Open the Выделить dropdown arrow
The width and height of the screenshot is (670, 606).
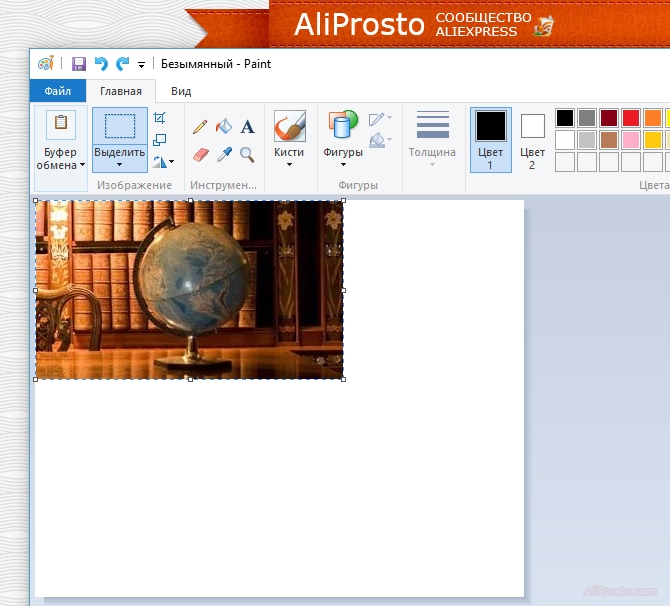[x=119, y=164]
